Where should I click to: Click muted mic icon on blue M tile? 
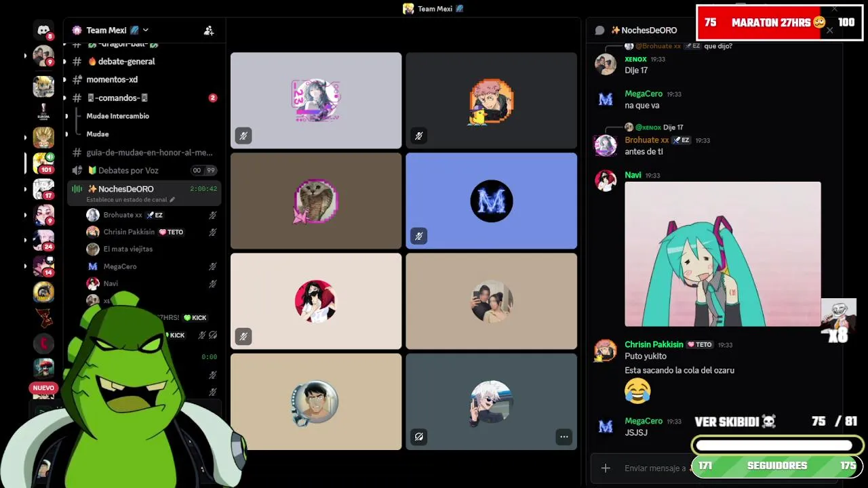point(419,236)
